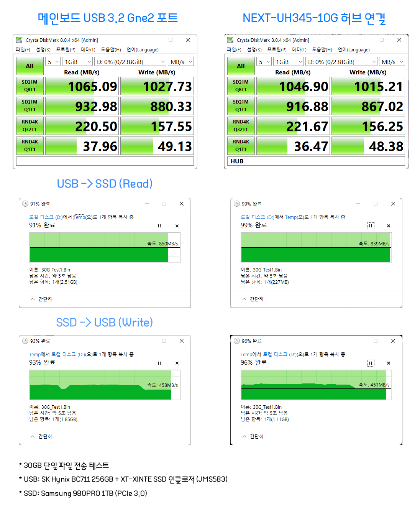Follow the 로컬 디스크 (D:) link in 91% dialog
Viewport: 420px width, 505px height.
(46, 217)
